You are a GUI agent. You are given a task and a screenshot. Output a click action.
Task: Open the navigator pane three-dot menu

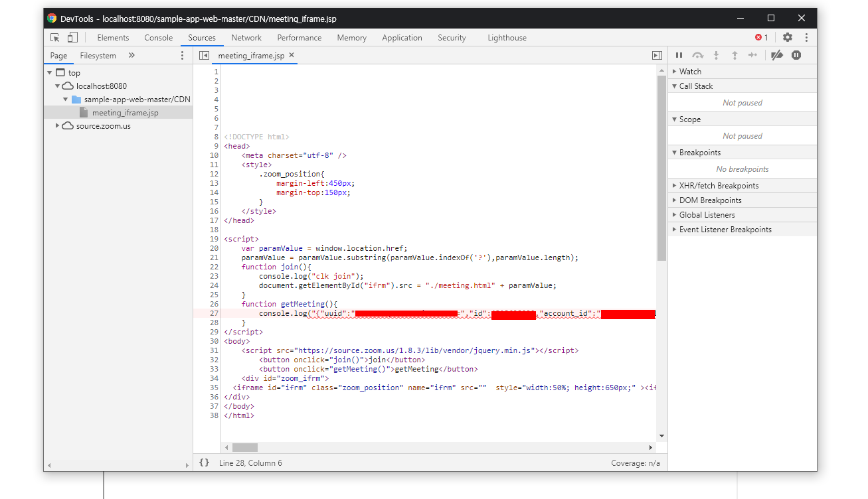point(183,56)
